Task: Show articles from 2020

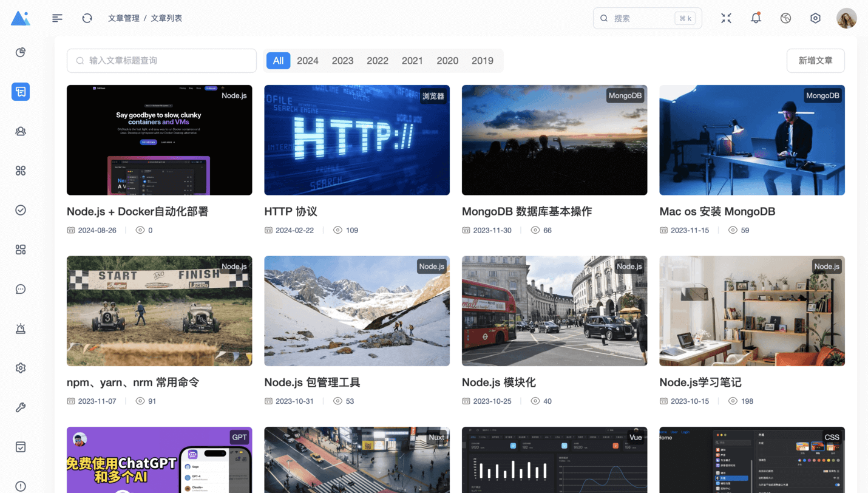Action: (x=447, y=61)
